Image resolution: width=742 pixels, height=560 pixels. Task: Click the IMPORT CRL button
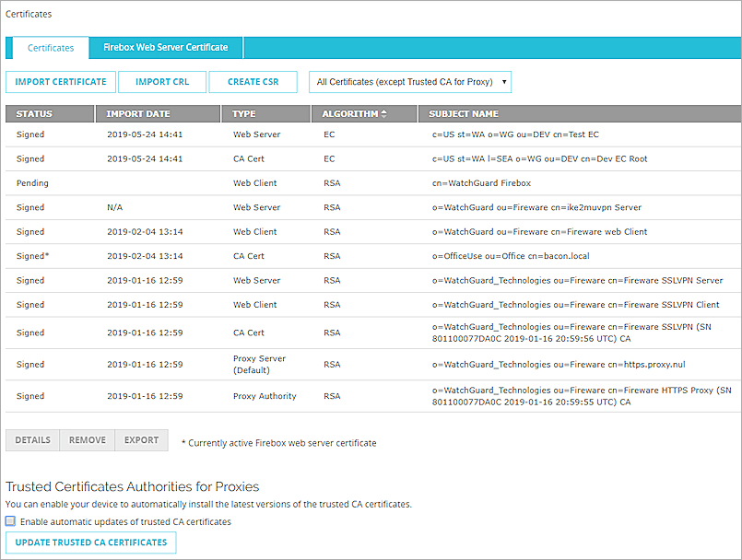click(162, 81)
